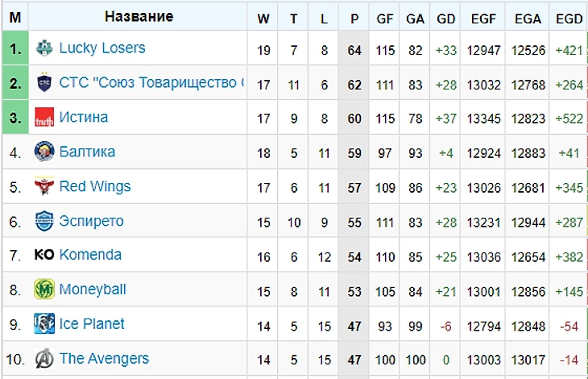Open the Moneyball team link
This screenshot has height=379, width=588.
[93, 289]
